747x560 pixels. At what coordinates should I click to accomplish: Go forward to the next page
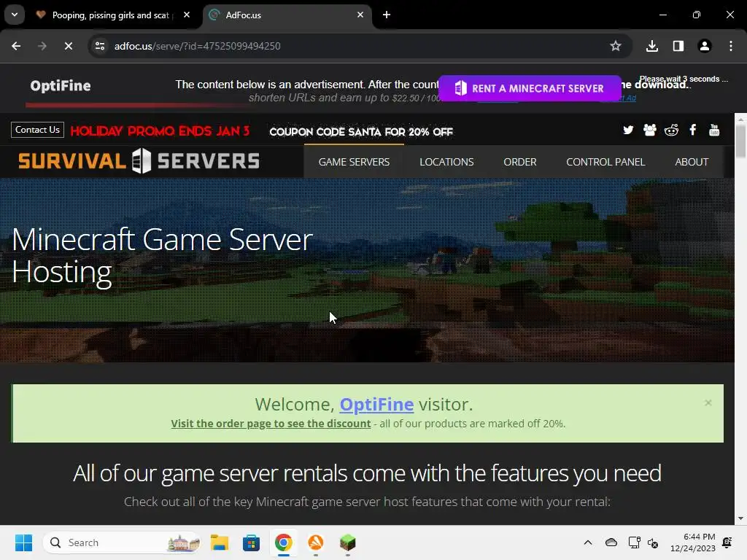click(x=42, y=46)
